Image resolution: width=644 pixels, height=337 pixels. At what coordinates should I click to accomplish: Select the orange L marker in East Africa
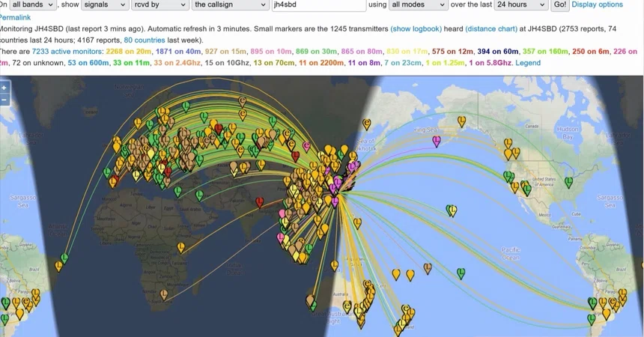point(181,247)
